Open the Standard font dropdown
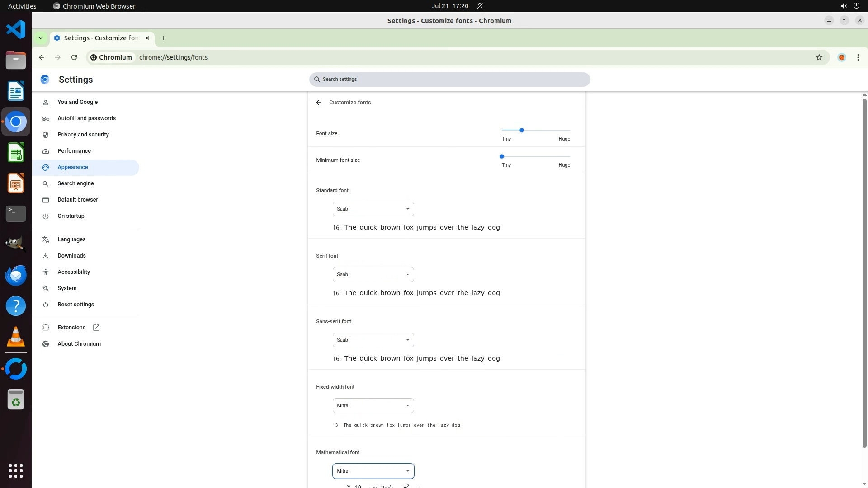The image size is (868, 488). pyautogui.click(x=373, y=209)
